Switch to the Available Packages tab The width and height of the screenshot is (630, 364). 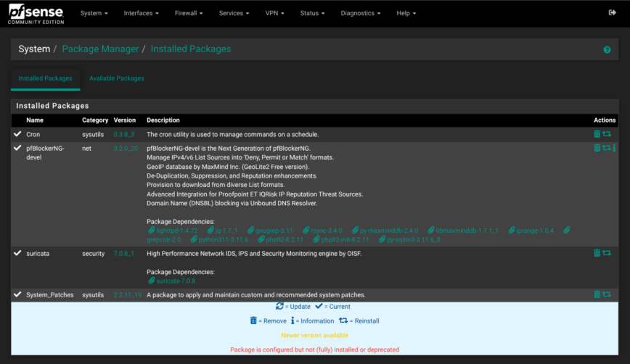point(117,78)
